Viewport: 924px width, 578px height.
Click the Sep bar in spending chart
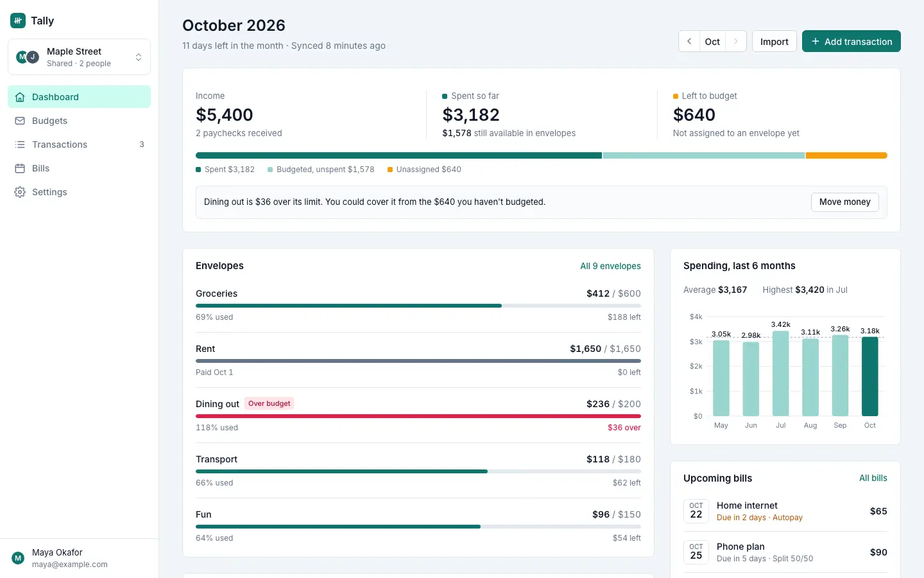click(840, 376)
